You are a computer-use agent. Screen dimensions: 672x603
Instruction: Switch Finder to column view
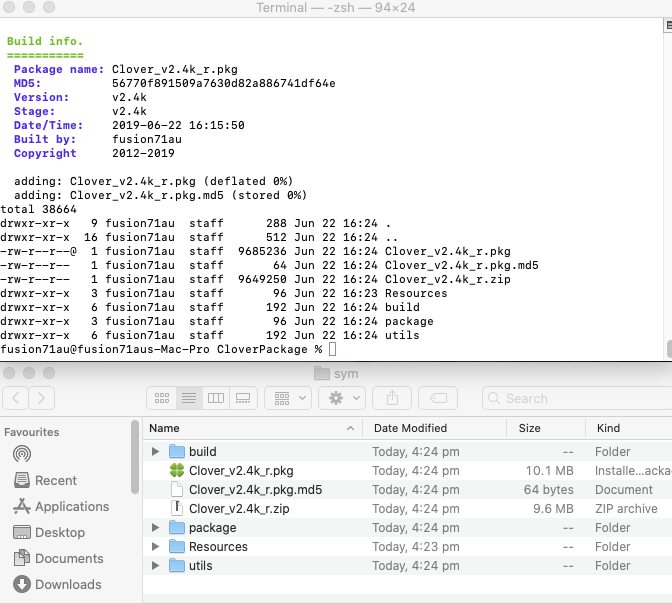[216, 398]
